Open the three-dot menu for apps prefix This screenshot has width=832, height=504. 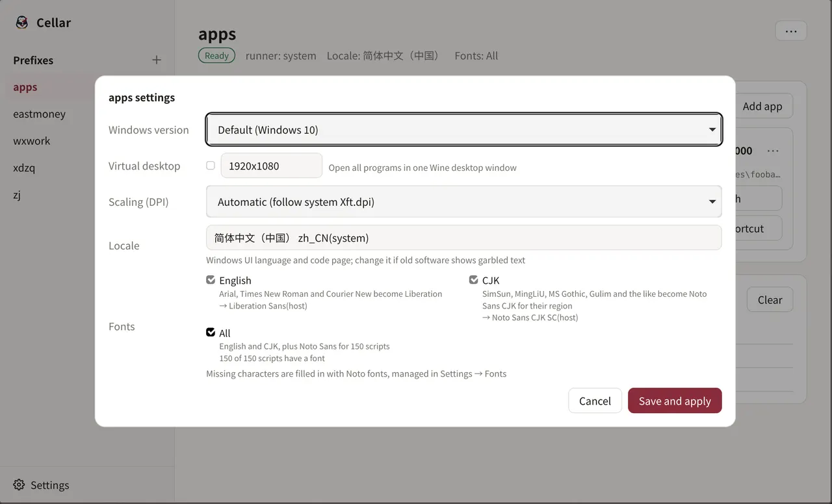point(791,31)
